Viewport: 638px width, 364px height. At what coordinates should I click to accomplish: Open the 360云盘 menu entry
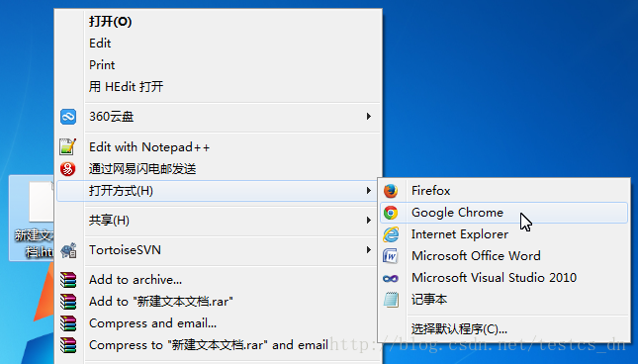pos(218,117)
